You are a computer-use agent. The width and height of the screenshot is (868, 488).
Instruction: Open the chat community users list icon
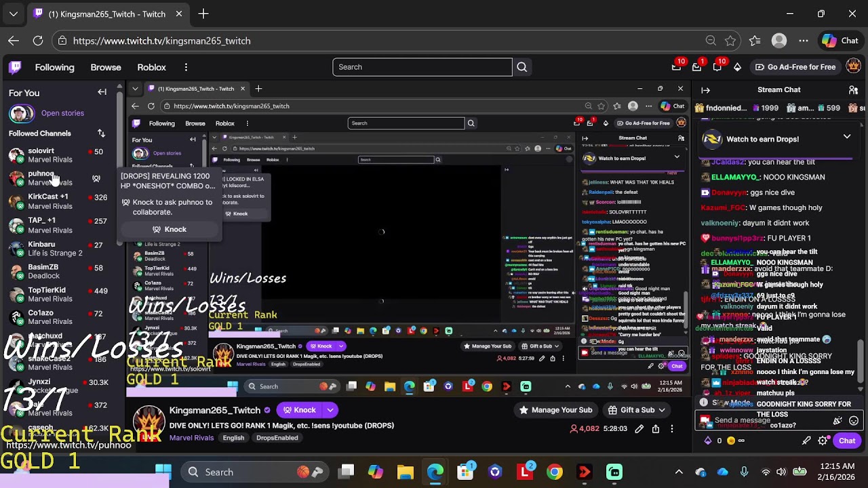pos(853,89)
